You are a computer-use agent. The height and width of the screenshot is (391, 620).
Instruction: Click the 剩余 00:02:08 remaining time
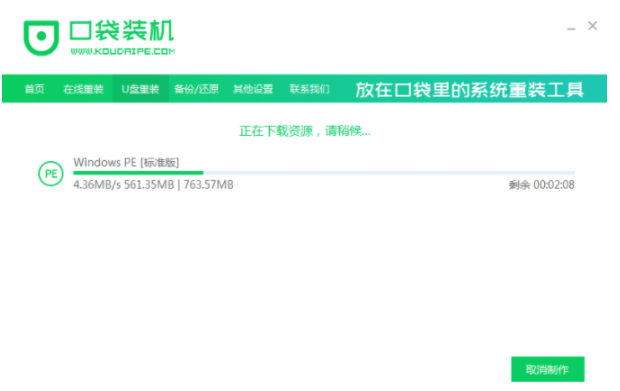tap(541, 185)
